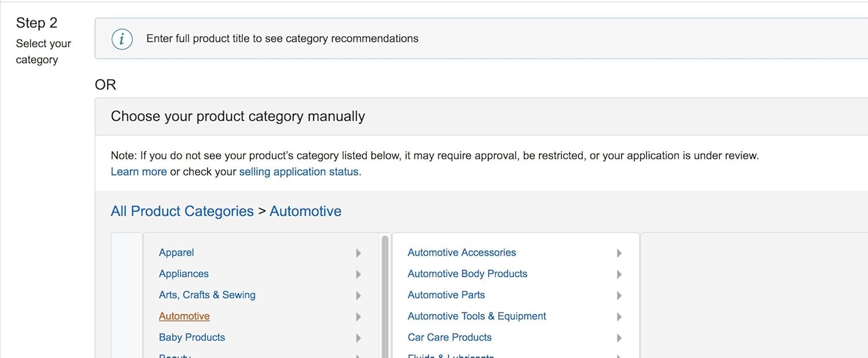The height and width of the screenshot is (358, 868).
Task: Click the info icon beside category recommendations
Action: [x=122, y=39]
